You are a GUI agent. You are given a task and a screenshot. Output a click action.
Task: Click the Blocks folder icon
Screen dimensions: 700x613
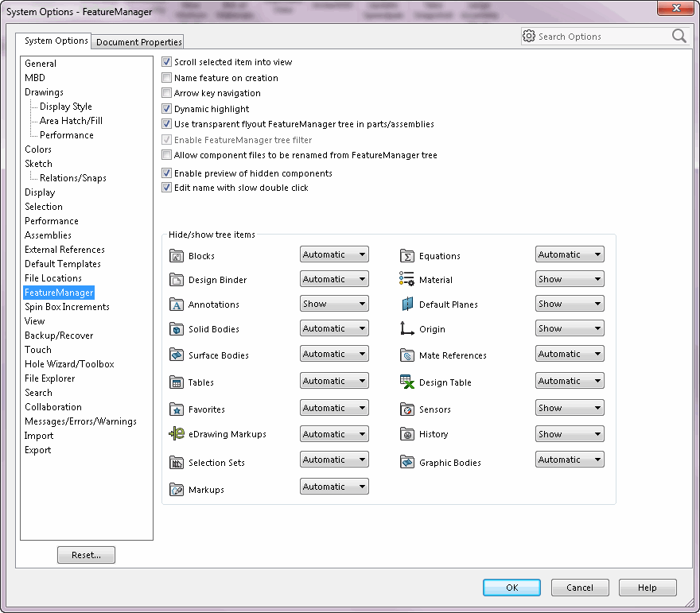177,256
